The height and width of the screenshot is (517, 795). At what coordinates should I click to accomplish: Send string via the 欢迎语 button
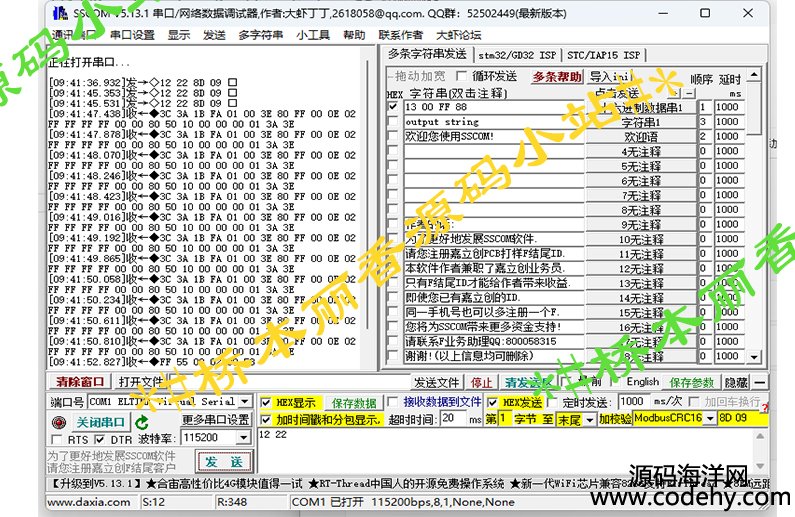[x=641, y=137]
